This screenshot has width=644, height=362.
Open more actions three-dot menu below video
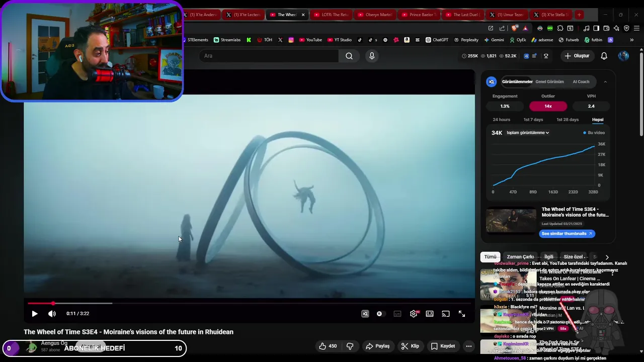tap(469, 346)
